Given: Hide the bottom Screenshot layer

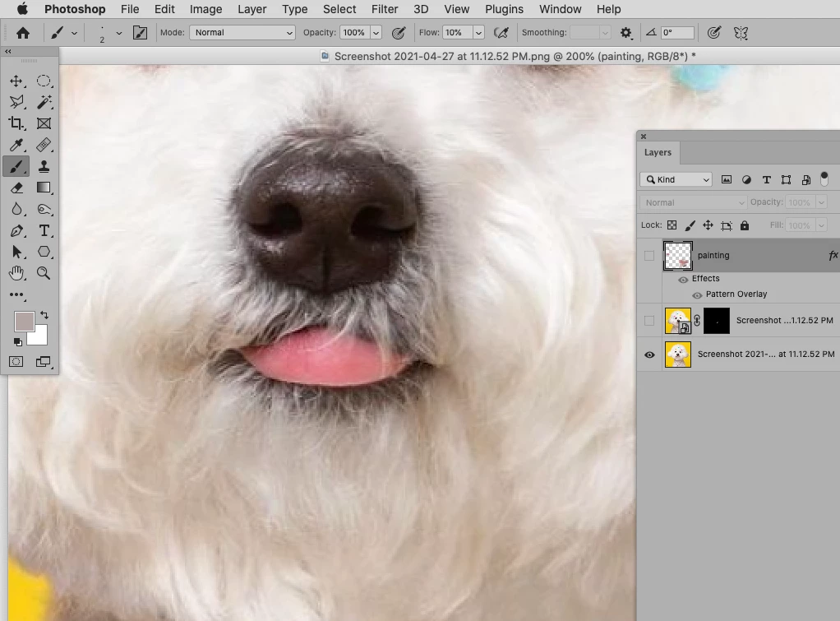Looking at the screenshot, I should (x=649, y=355).
